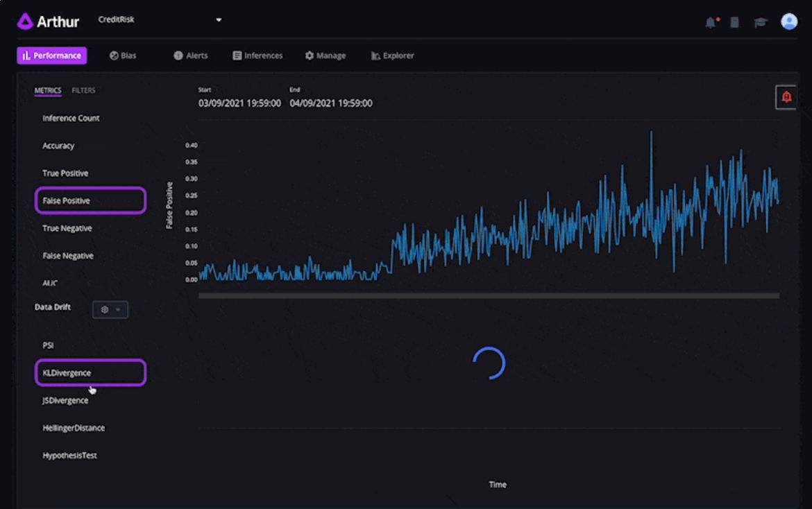Screen dimensions: 812x509
Task: Open the Explorer tab
Action: pyautogui.click(x=393, y=55)
